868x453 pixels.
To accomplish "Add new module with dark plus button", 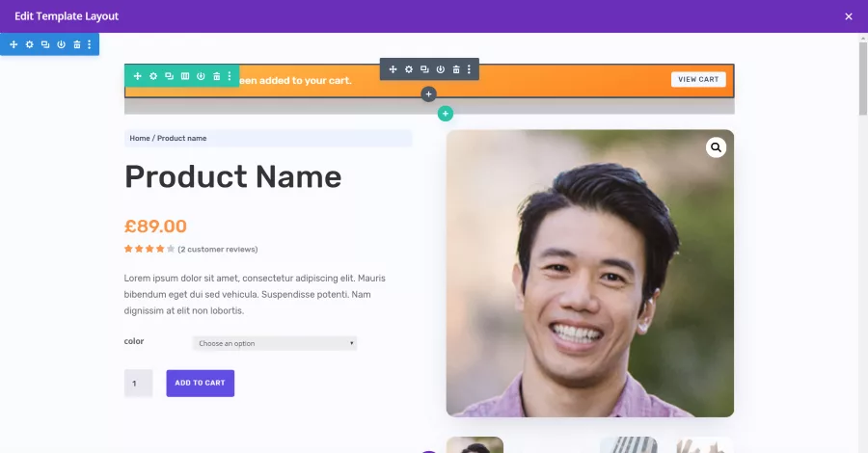I will (428, 94).
